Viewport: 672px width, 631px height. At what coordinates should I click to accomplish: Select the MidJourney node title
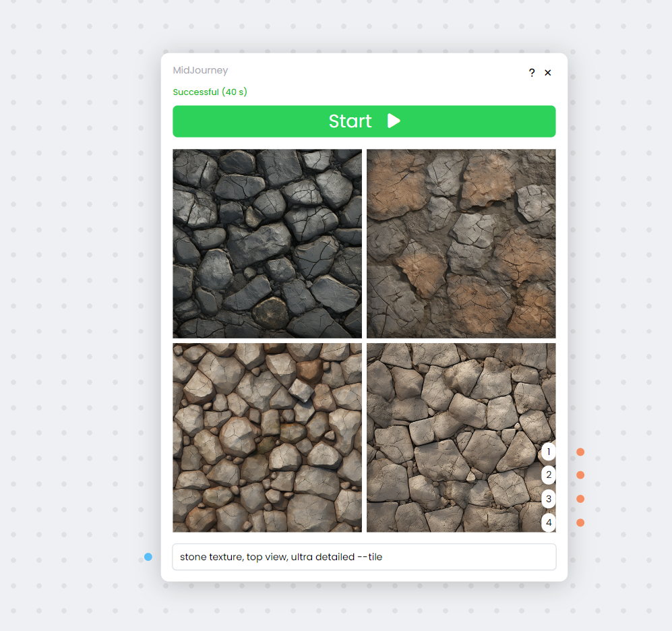point(201,70)
